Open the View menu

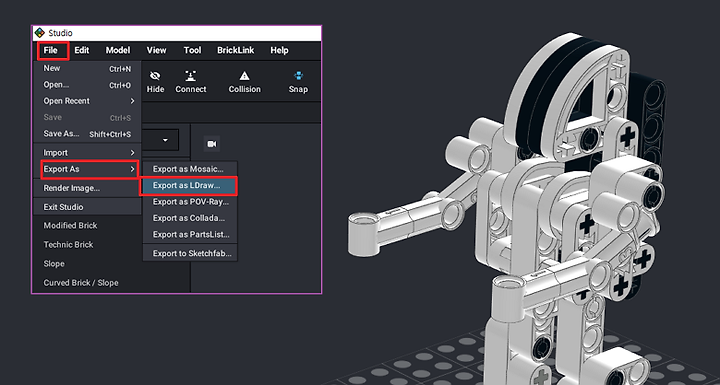156,51
